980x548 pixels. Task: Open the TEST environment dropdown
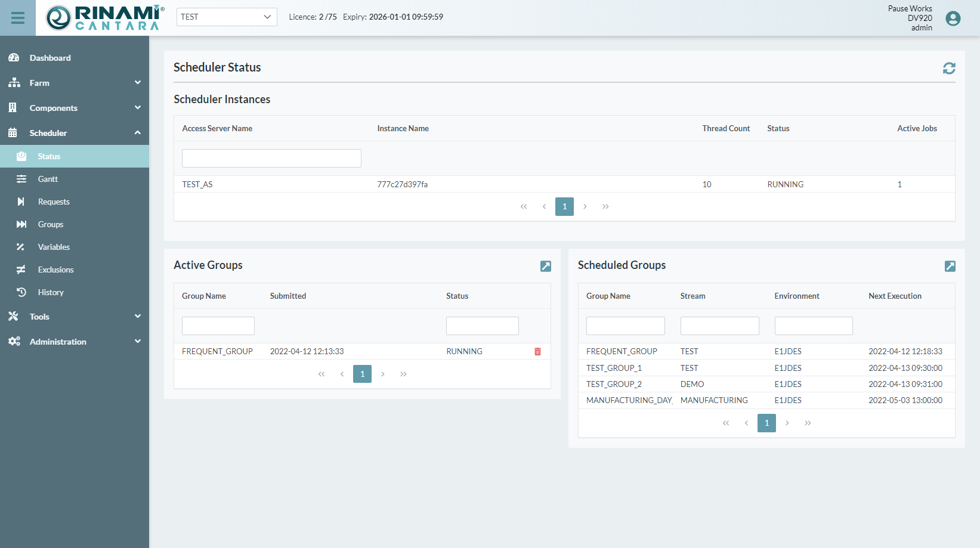[x=227, y=17]
